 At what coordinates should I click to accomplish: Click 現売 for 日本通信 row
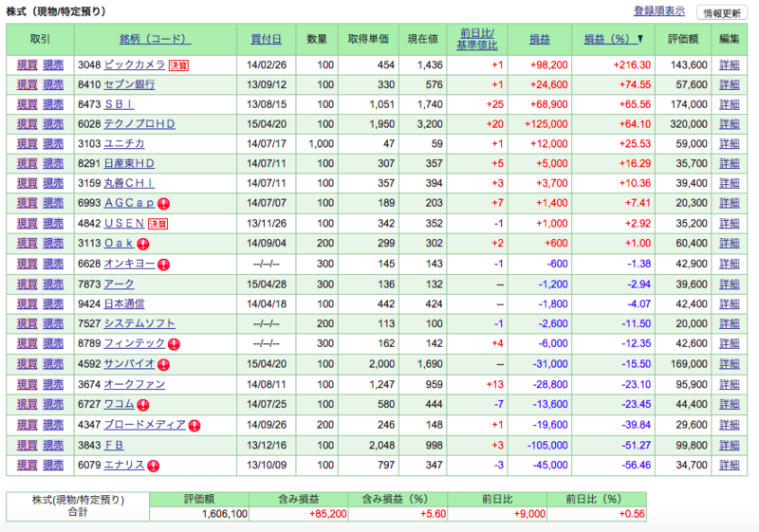53,303
